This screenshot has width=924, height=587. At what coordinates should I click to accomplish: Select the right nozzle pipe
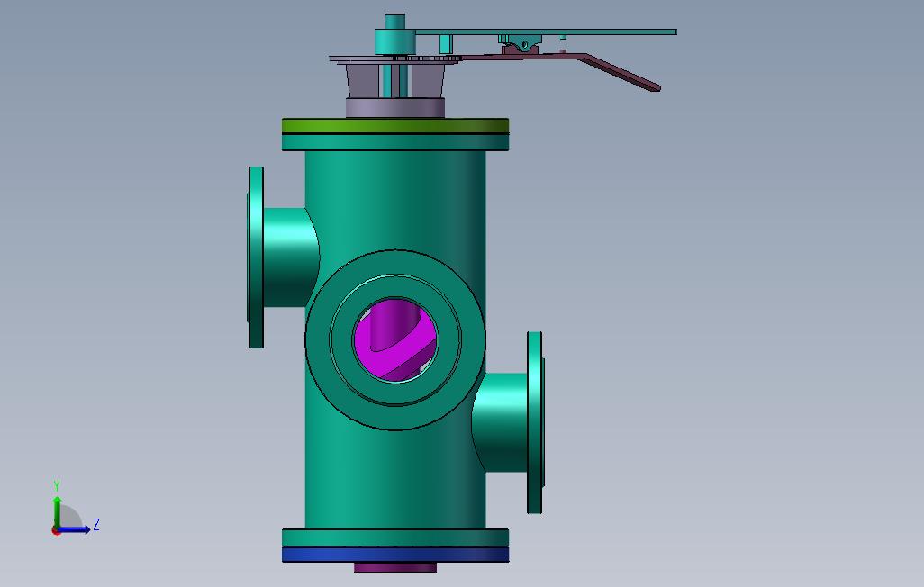[x=501, y=422]
